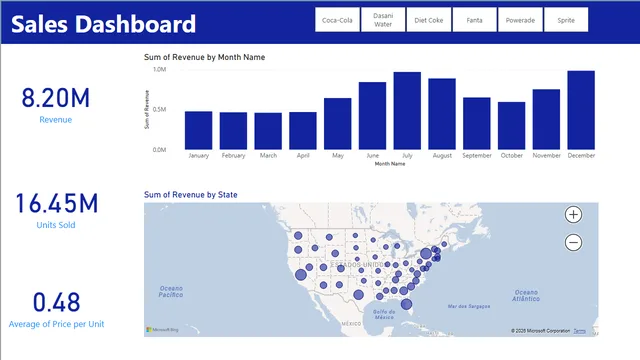This screenshot has width=640, height=360.
Task: Click the 0.48 average price card value
Action: click(56, 302)
